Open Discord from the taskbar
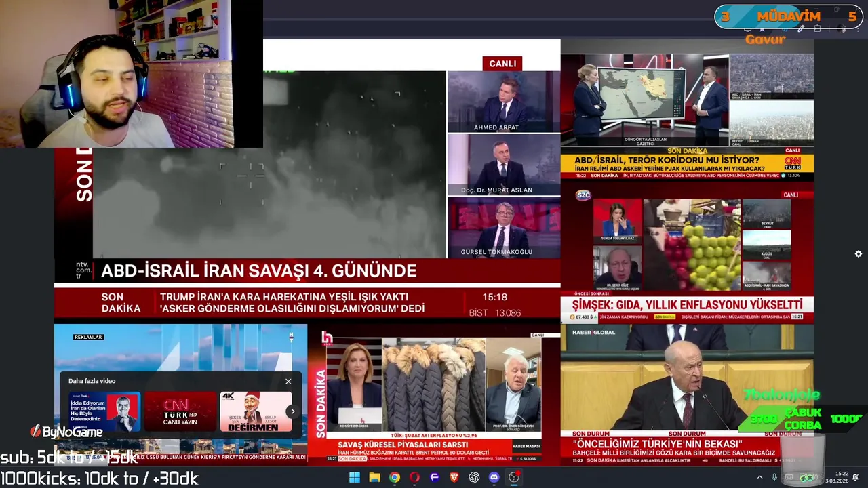The image size is (868, 488). click(x=494, y=477)
